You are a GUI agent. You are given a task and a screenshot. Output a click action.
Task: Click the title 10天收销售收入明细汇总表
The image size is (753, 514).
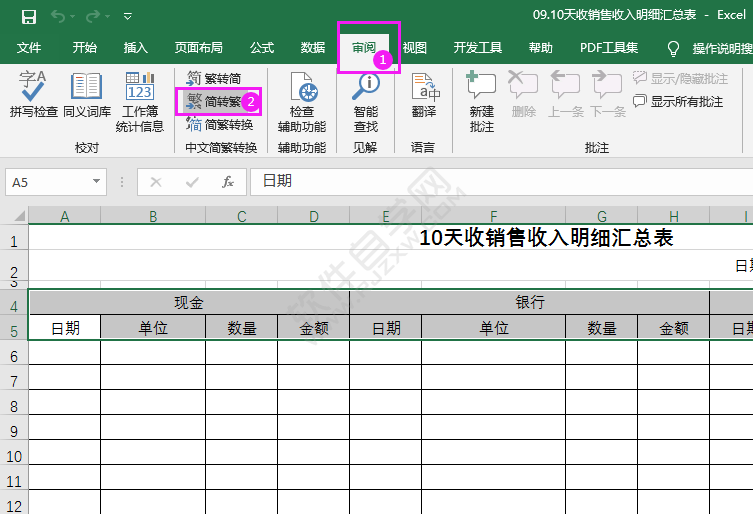546,237
